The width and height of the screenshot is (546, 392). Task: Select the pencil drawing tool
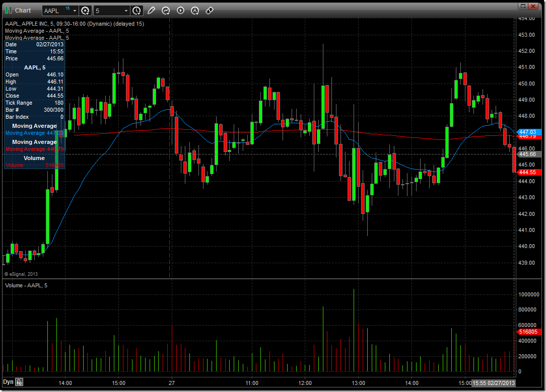pos(151,11)
